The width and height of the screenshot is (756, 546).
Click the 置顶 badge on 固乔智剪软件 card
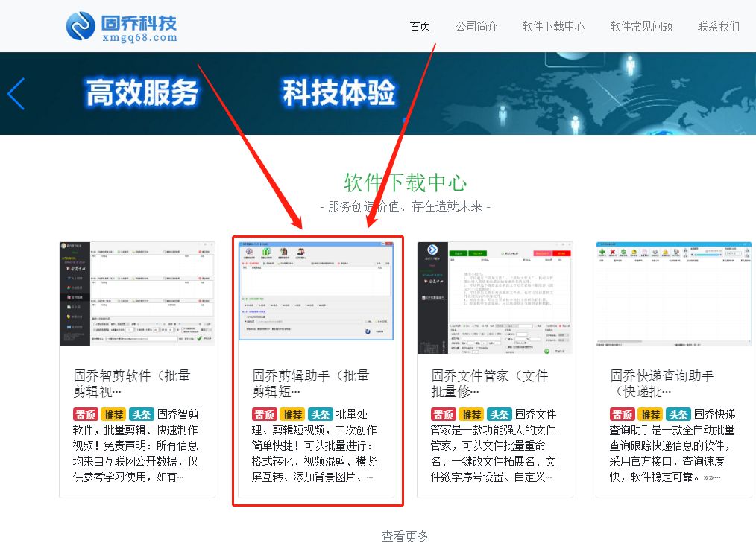click(x=85, y=414)
